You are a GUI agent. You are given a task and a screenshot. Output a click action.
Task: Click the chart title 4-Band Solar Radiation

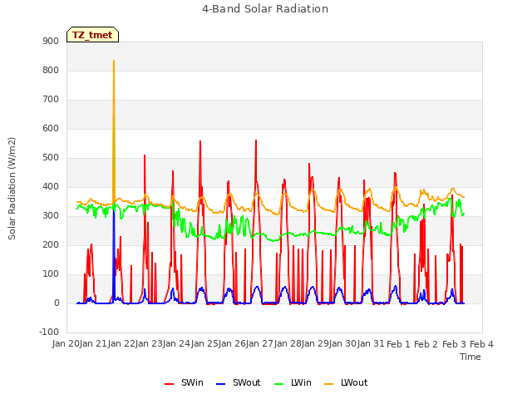[x=265, y=8]
